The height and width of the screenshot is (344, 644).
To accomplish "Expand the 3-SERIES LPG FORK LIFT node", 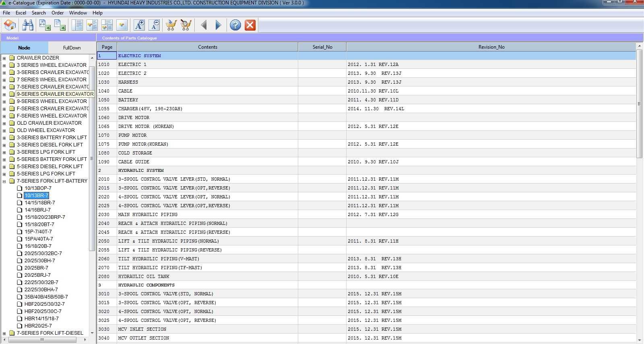I will (4, 152).
